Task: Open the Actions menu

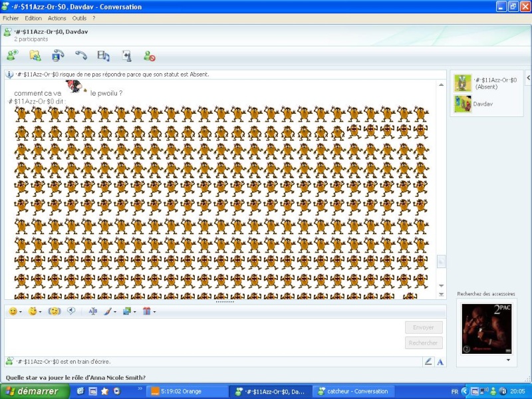Action: coord(57,19)
